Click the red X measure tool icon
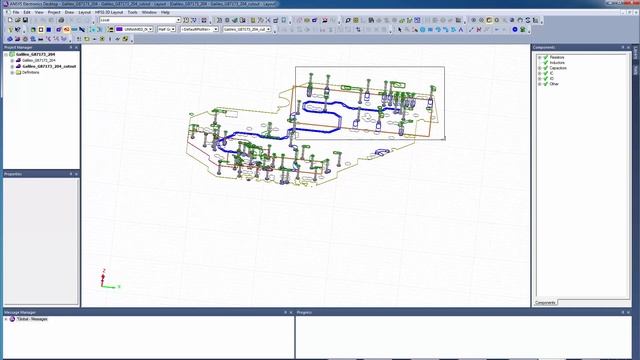 tap(479, 29)
